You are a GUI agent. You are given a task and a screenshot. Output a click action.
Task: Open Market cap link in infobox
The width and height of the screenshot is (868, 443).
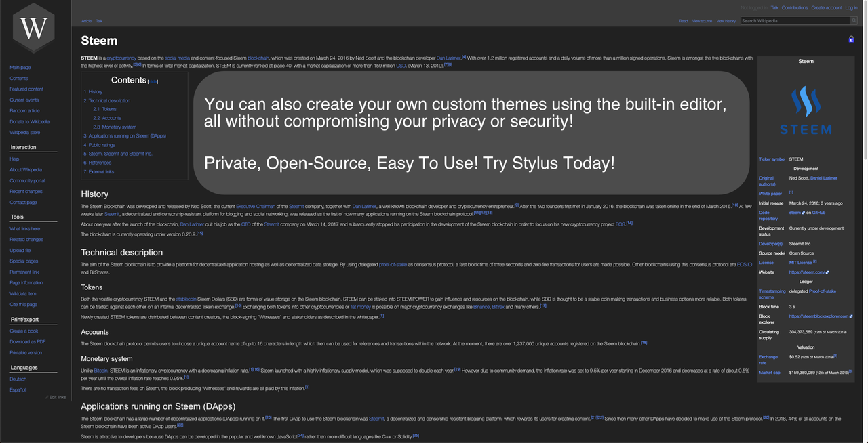pyautogui.click(x=770, y=373)
